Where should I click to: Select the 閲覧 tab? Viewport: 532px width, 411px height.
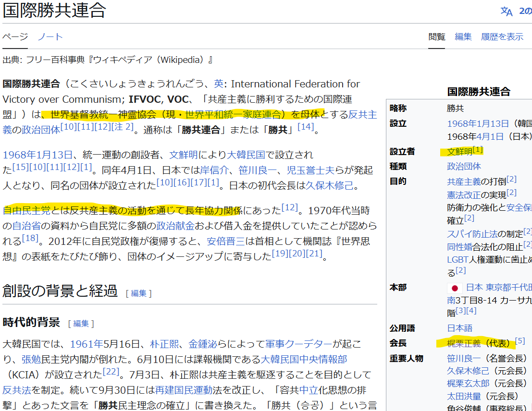[x=437, y=36]
